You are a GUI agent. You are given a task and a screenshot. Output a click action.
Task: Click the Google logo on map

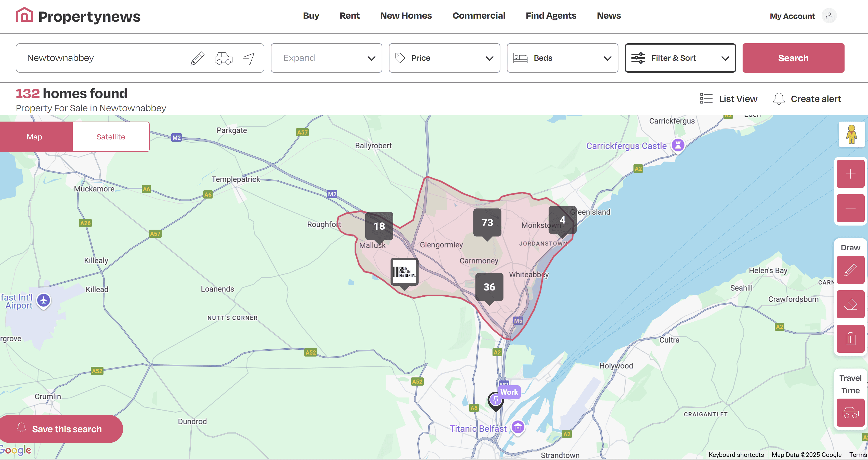[x=16, y=450]
